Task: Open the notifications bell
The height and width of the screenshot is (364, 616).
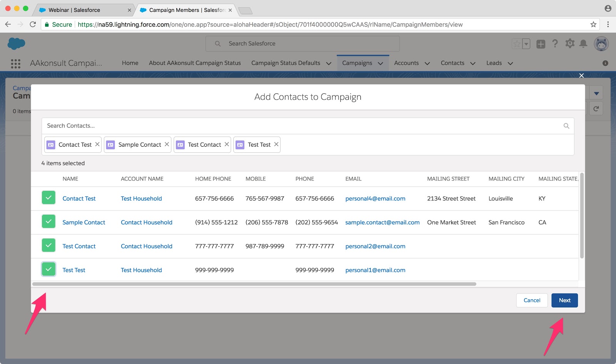Action: coord(583,44)
